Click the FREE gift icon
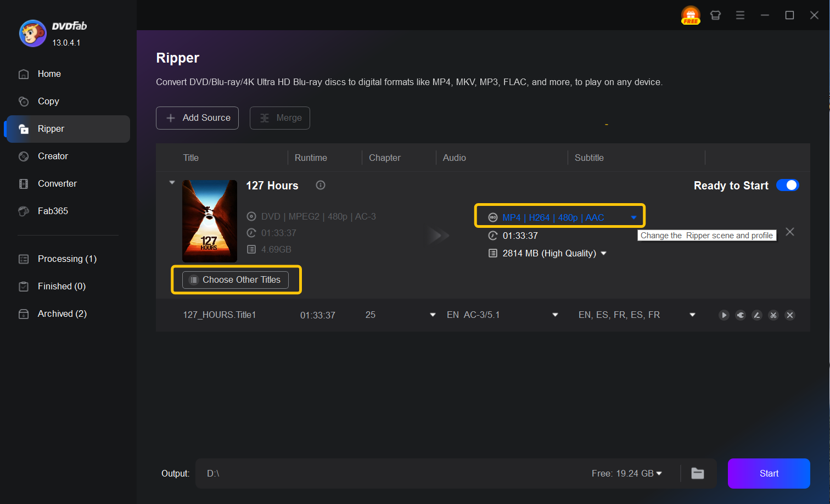This screenshot has width=830, height=504. 691,15
